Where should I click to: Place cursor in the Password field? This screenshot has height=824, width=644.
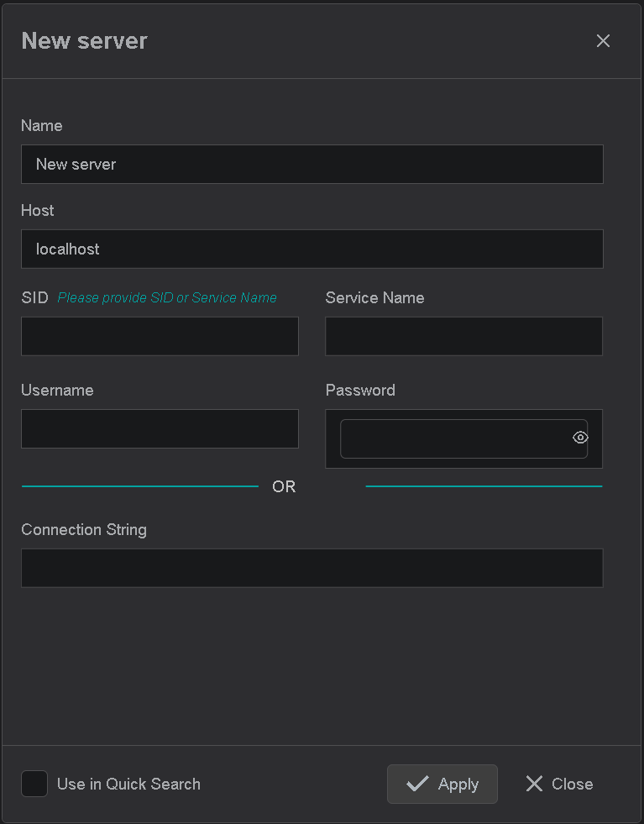tap(458, 438)
